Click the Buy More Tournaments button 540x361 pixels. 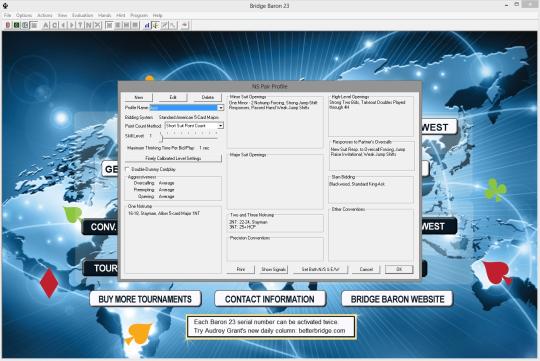(145, 299)
